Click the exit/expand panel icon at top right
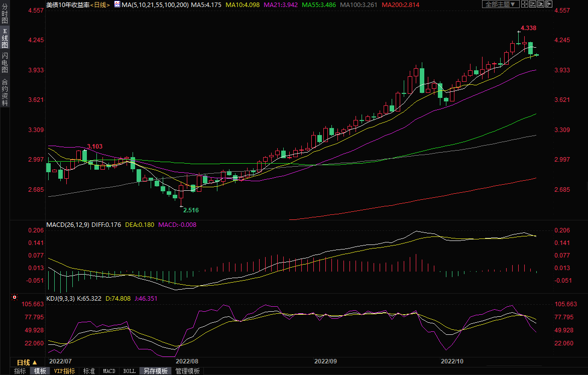The height and width of the screenshot is (375, 588). pyautogui.click(x=550, y=5)
